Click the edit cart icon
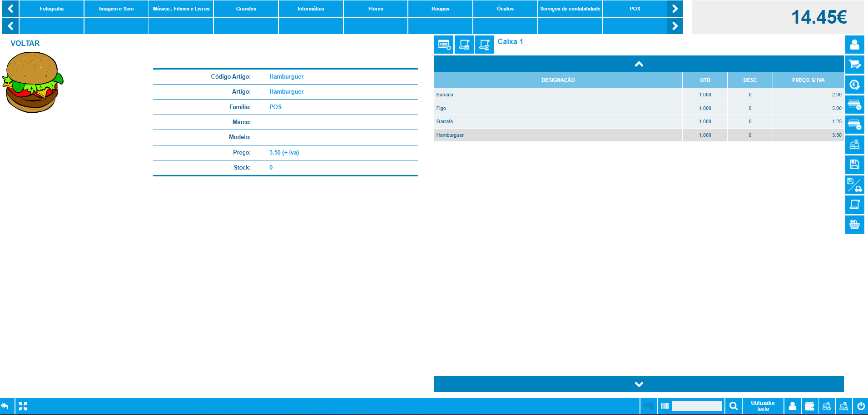The width and height of the screenshot is (868, 415). [x=854, y=65]
